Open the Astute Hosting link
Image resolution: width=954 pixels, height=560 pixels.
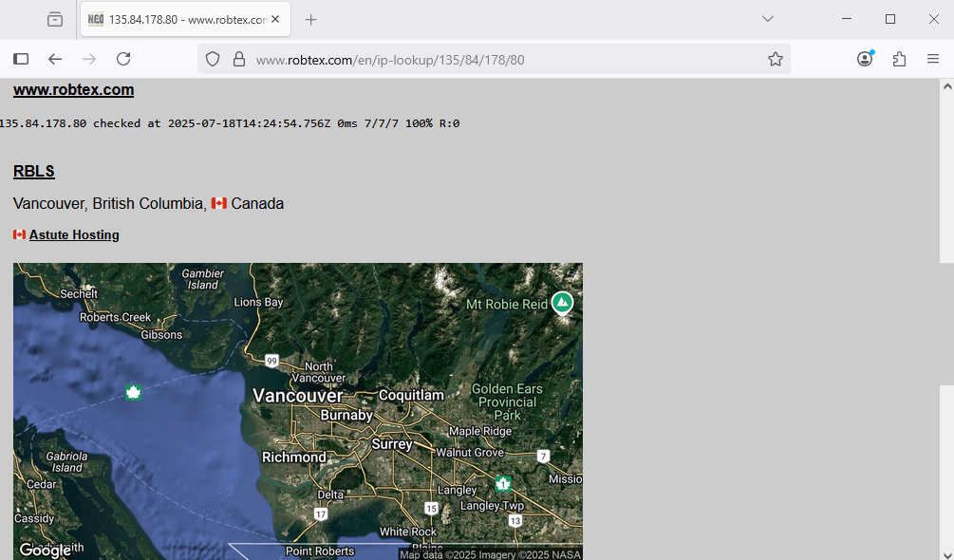point(74,234)
